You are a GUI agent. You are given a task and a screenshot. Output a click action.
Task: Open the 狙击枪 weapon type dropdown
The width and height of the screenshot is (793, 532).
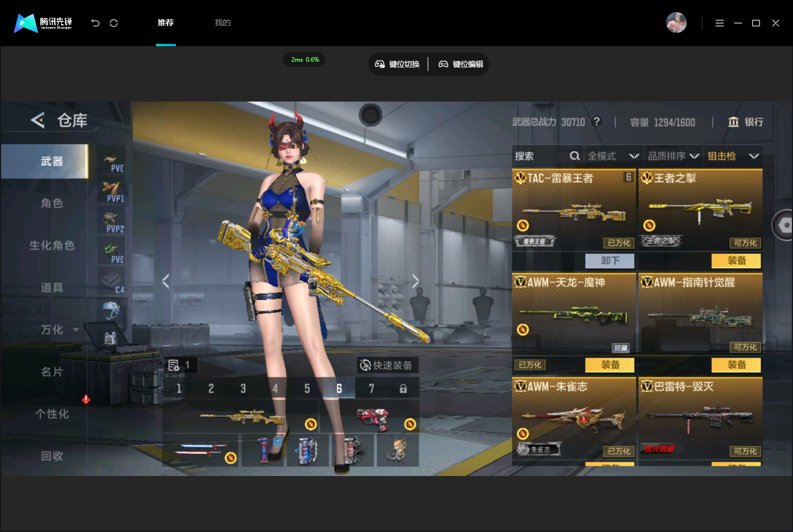733,156
